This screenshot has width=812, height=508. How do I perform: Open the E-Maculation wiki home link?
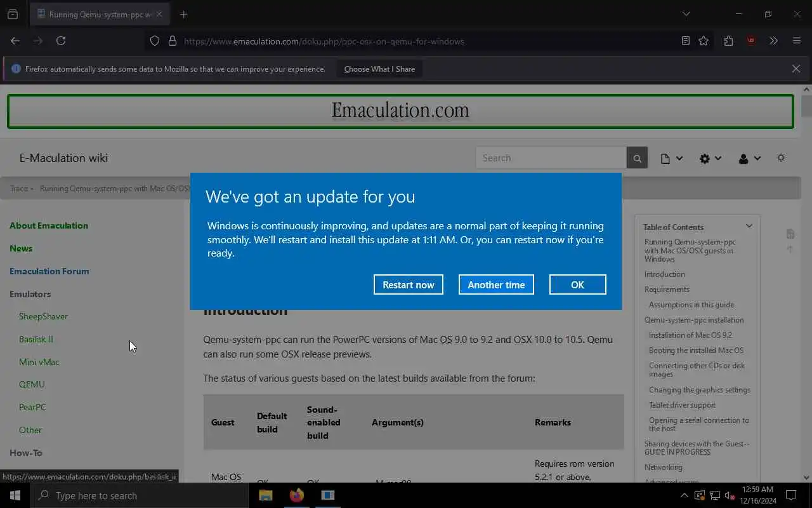click(x=63, y=158)
